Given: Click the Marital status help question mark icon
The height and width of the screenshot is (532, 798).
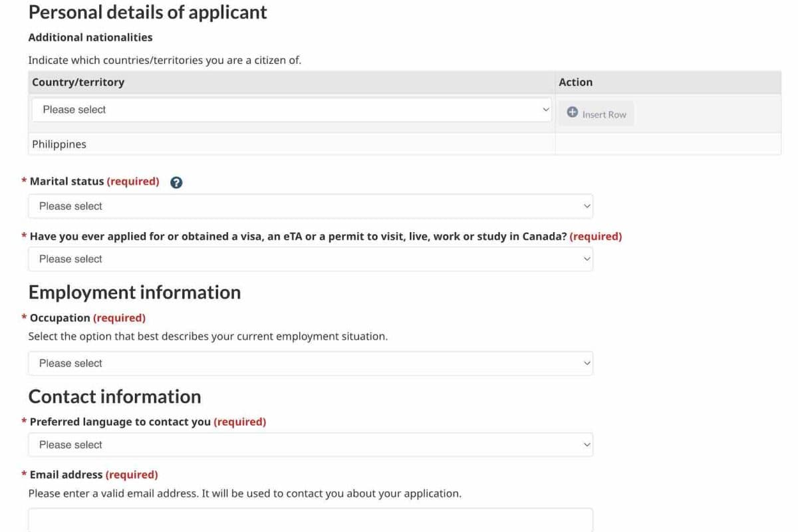Looking at the screenshot, I should (176, 182).
